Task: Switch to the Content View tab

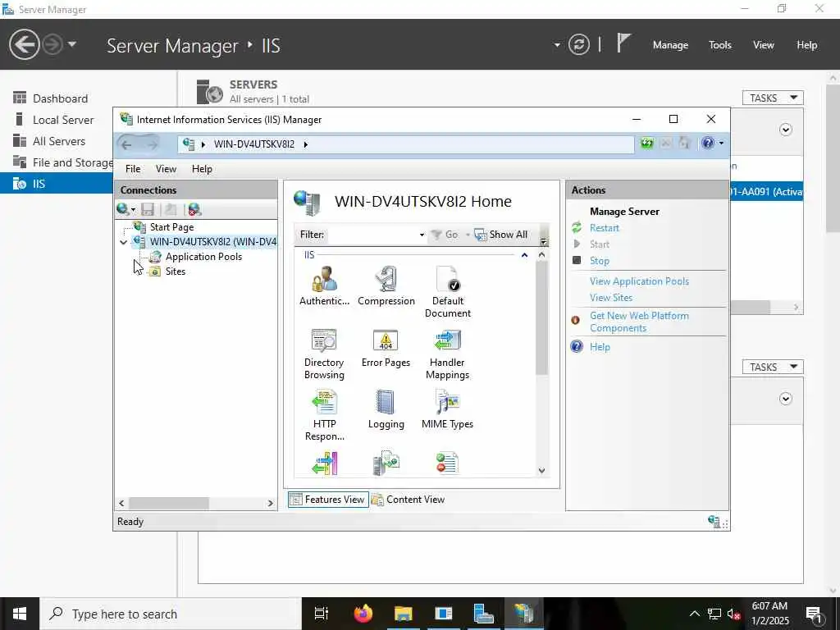Action: 409,500
